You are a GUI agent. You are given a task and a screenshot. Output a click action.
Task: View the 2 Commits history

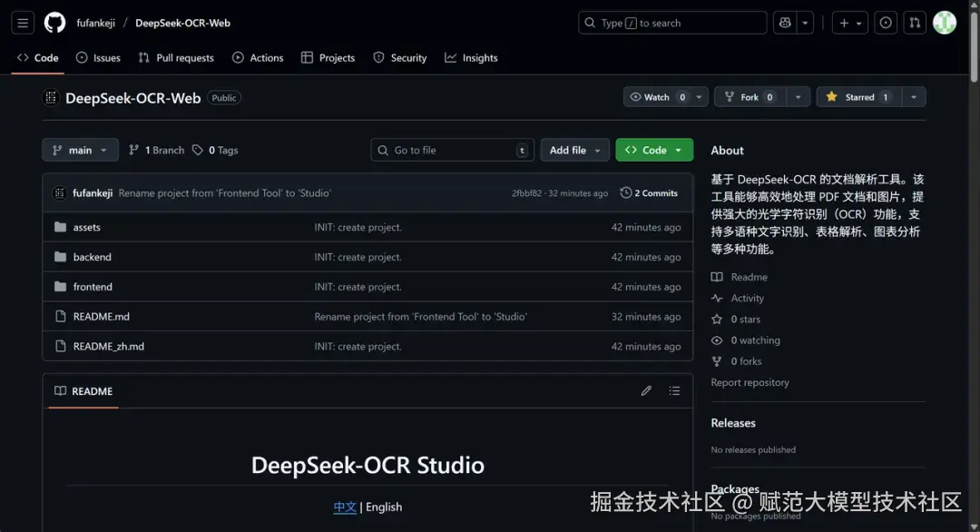pyautogui.click(x=649, y=193)
